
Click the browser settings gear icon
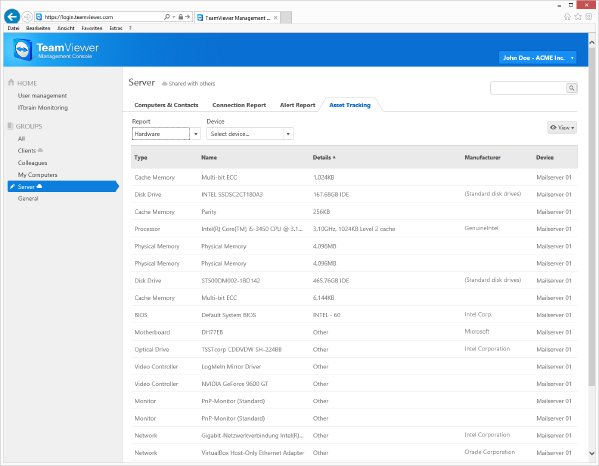coord(589,17)
